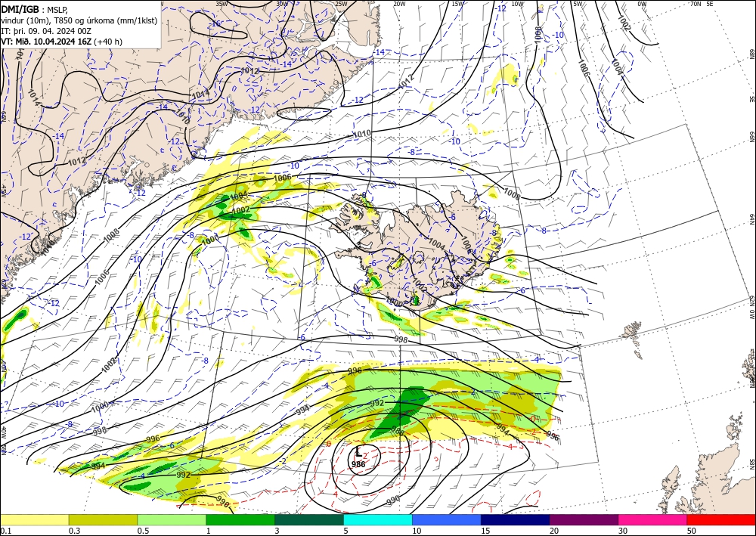The height and width of the screenshot is (536, 756).
Task: Click the 'IT: þri. 09. 04. 2024 00Z' line
Action: [x=46, y=31]
